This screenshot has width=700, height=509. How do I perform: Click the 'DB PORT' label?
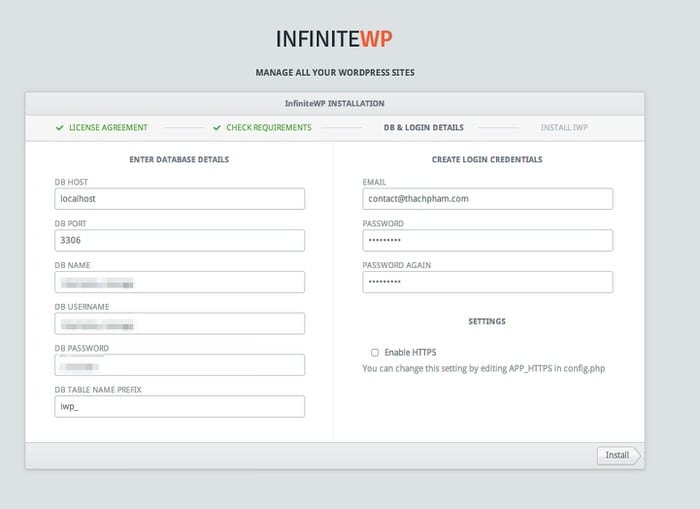coord(71,224)
